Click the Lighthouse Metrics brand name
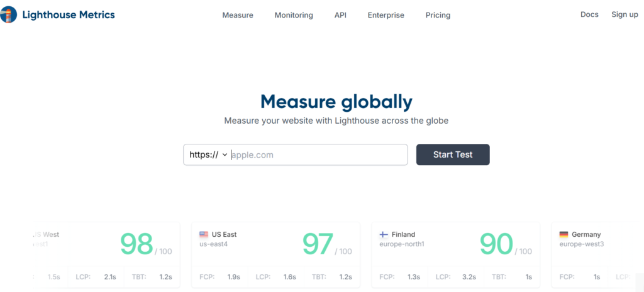Viewport: 644px width, 292px height. pos(69,15)
